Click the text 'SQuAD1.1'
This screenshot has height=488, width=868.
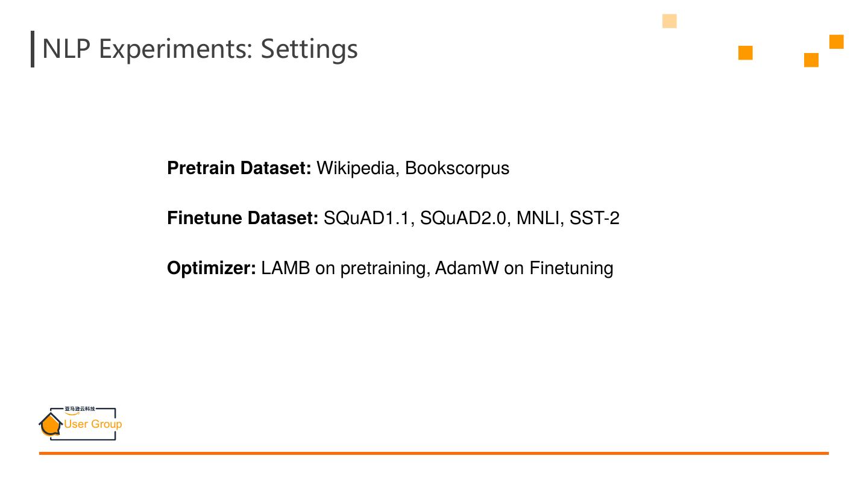[x=366, y=218]
